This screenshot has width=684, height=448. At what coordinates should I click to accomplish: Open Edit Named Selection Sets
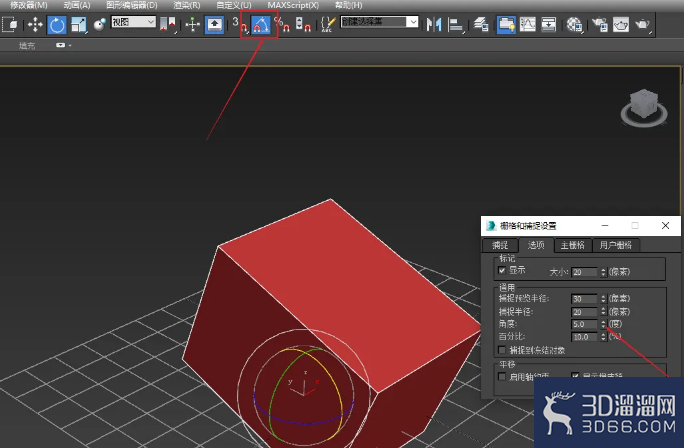click(328, 24)
